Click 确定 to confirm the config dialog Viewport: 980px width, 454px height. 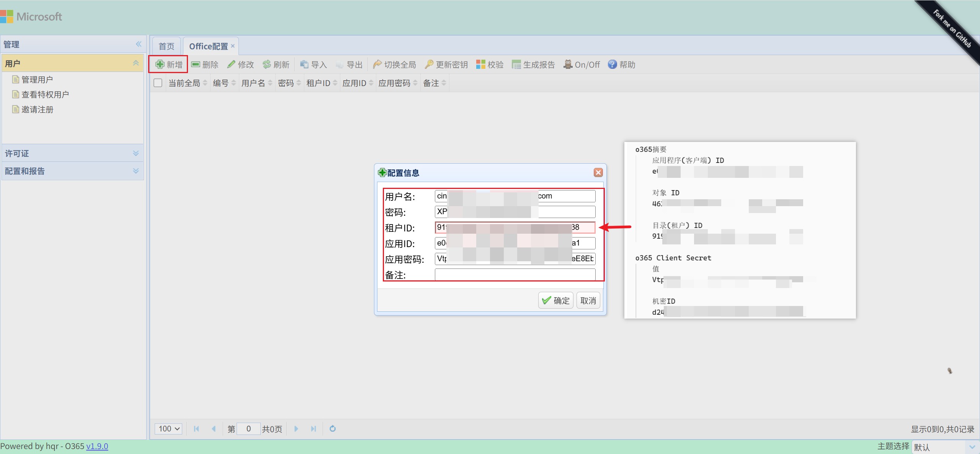tap(556, 300)
